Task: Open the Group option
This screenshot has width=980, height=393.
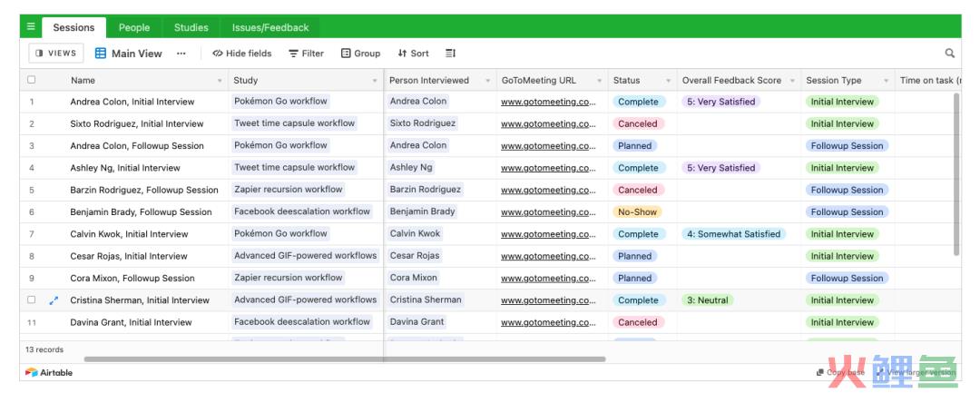Action: 360,54
